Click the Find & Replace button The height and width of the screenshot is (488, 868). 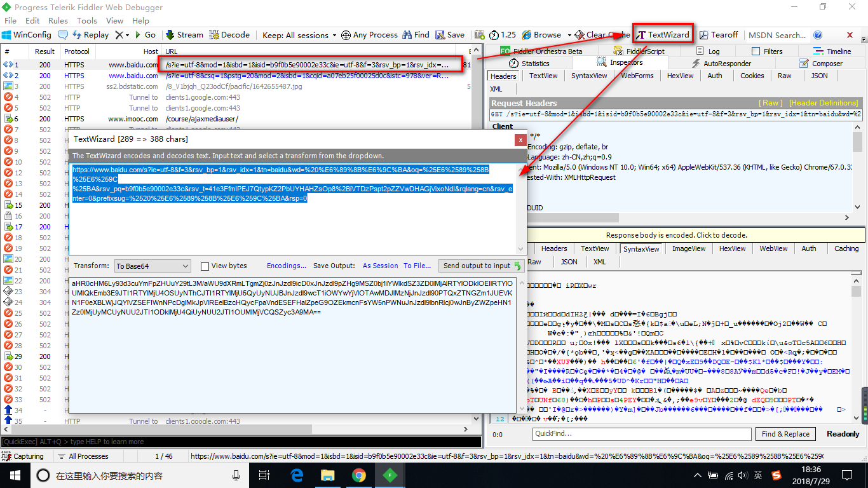(x=785, y=434)
